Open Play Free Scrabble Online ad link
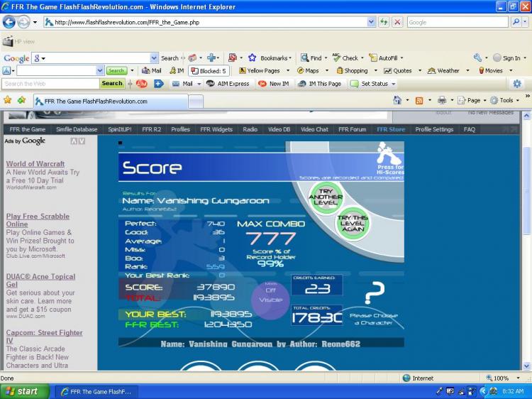The image size is (532, 399). click(x=38, y=220)
